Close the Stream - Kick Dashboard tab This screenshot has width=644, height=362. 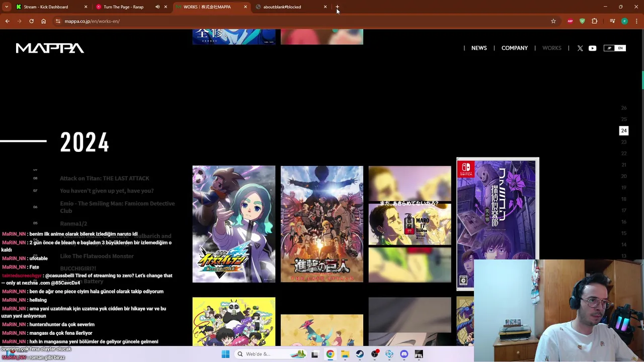[x=86, y=7]
